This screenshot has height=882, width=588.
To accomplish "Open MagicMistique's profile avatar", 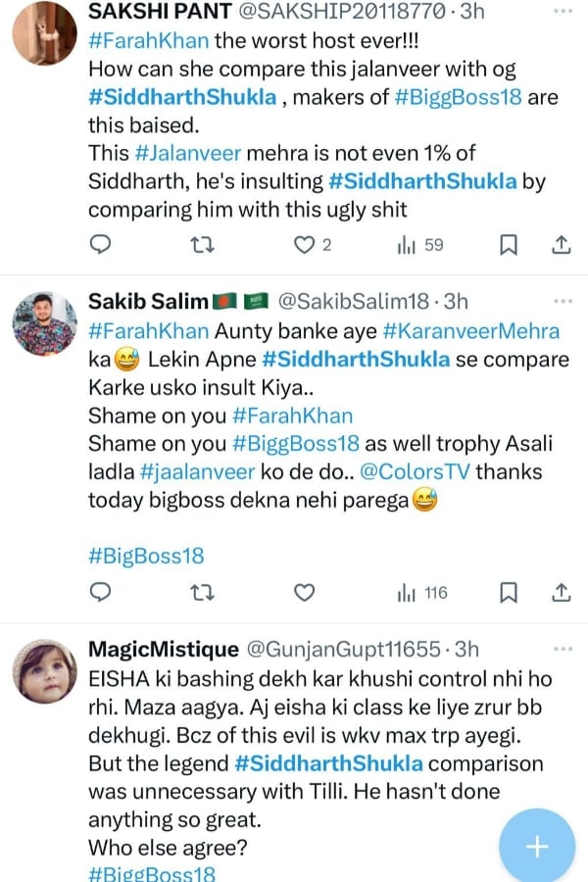I will (45, 671).
